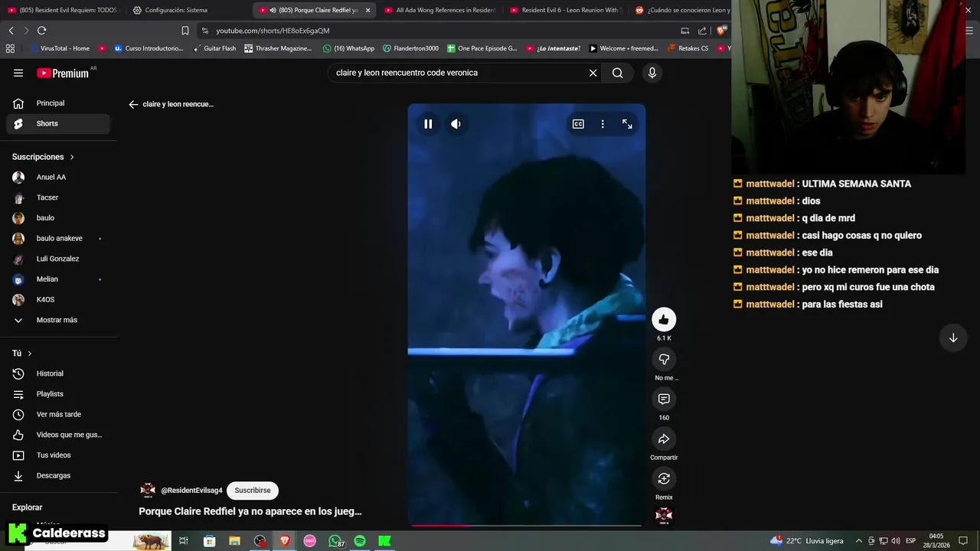Viewport: 980px width, 551px height.
Task: Switch to 'All Ada Wong References' tab
Action: coord(440,10)
